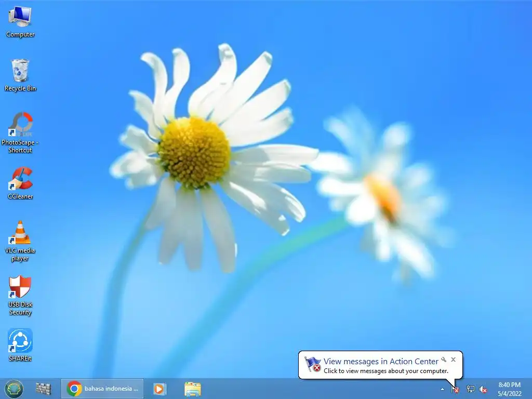Close the Action Center notification balloon
This screenshot has height=399, width=532.
[453, 360]
